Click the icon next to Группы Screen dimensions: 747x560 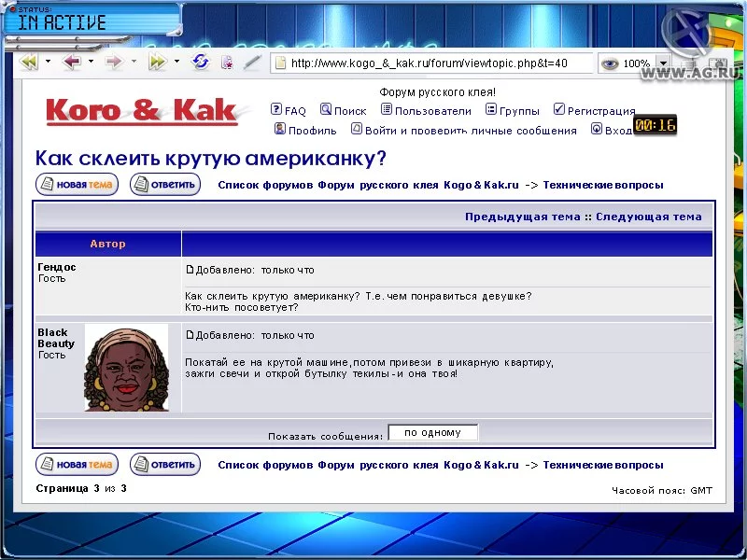point(491,109)
